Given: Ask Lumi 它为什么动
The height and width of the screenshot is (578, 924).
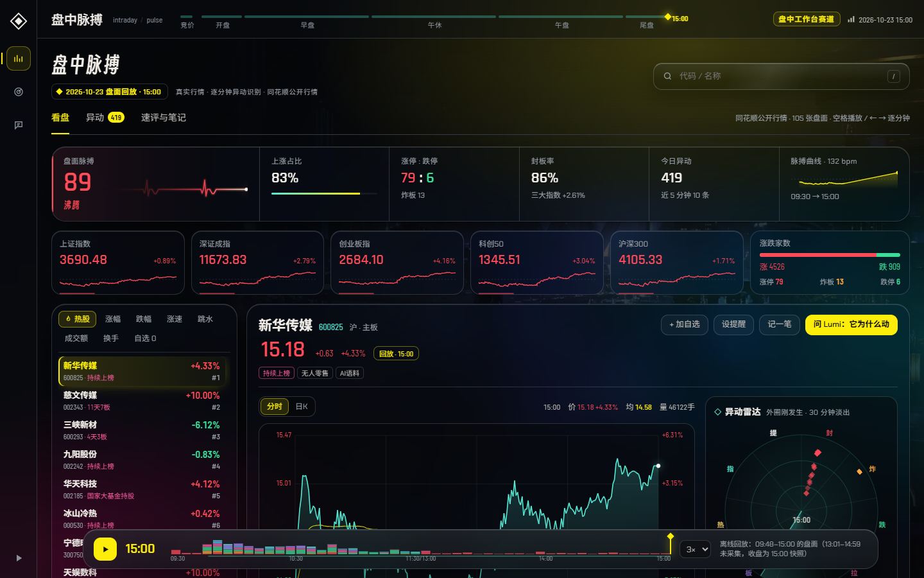Looking at the screenshot, I should coord(851,324).
